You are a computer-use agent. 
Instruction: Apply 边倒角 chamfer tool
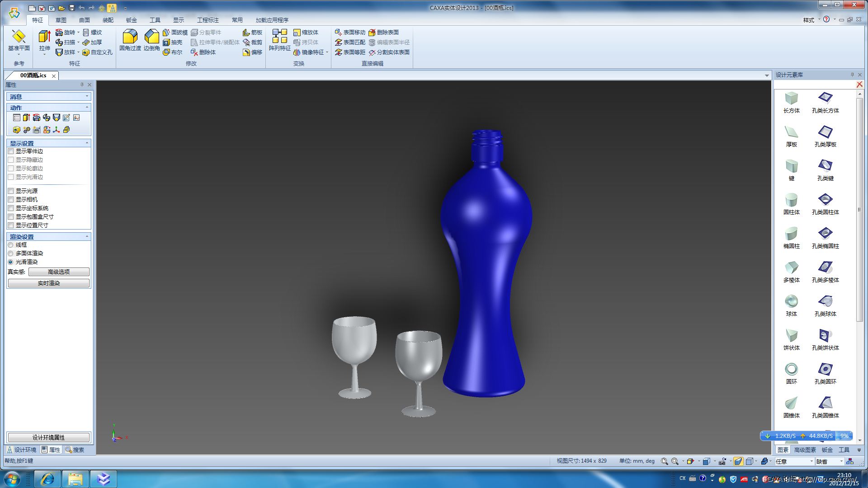coord(152,41)
